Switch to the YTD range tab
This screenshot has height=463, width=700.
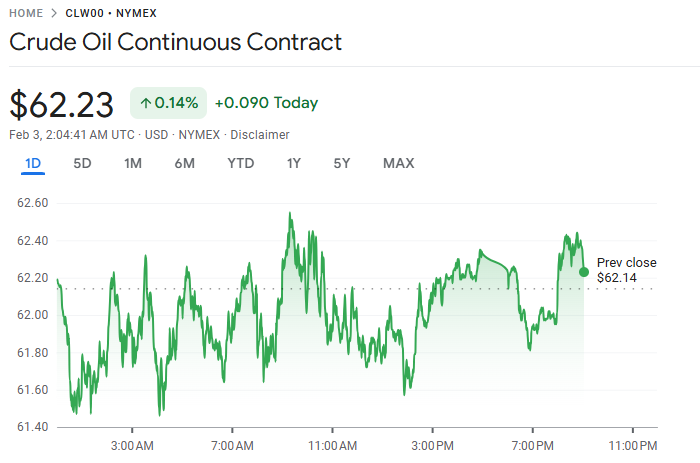click(x=240, y=163)
